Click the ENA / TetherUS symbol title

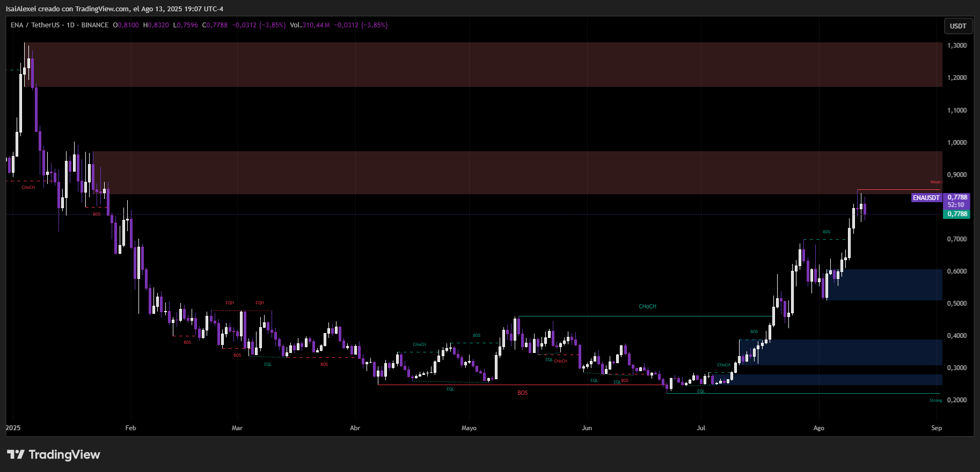point(35,25)
